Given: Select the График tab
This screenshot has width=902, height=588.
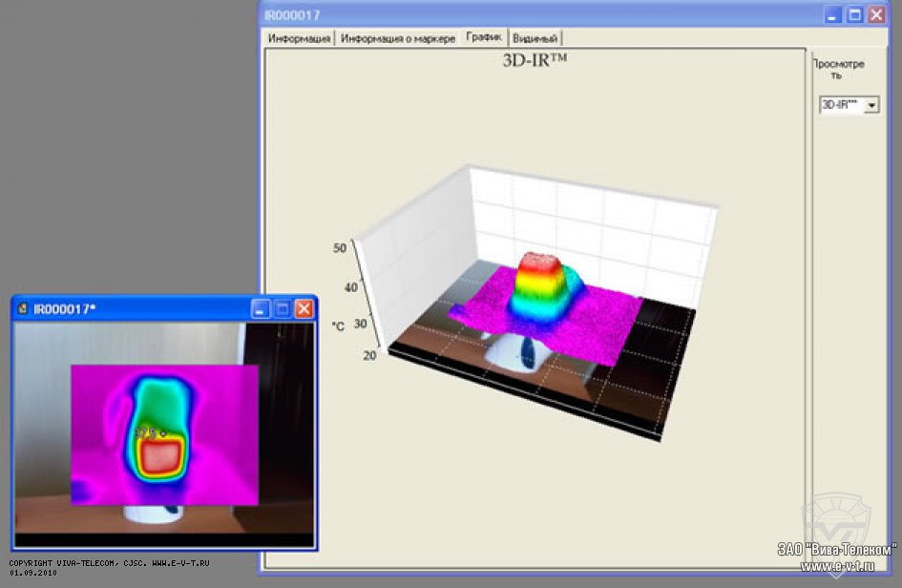Looking at the screenshot, I should 484,37.
